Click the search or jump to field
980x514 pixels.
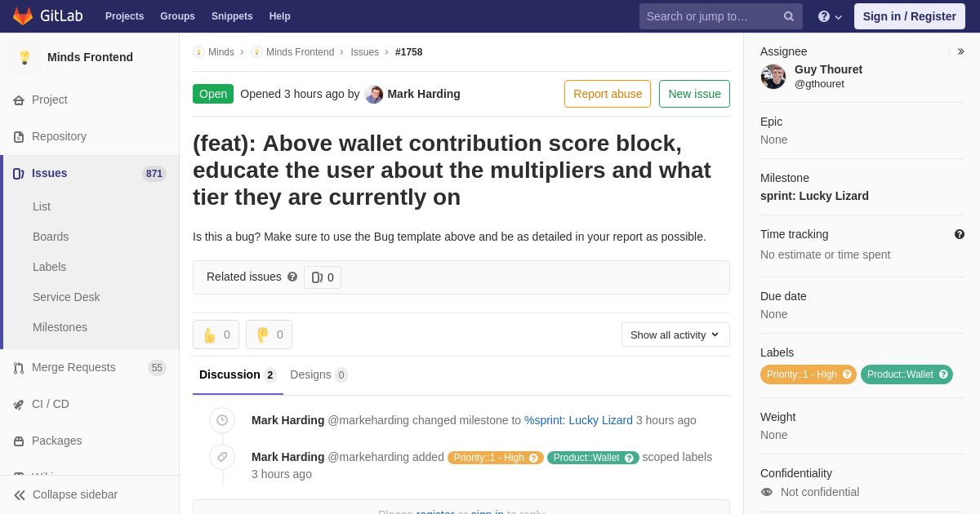click(x=710, y=16)
